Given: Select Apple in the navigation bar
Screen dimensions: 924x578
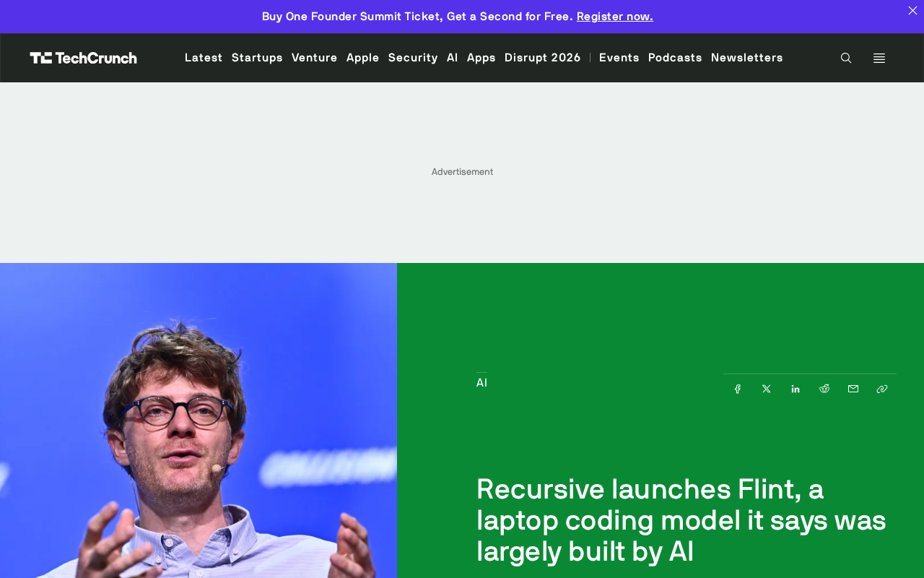Looking at the screenshot, I should coord(363,58).
